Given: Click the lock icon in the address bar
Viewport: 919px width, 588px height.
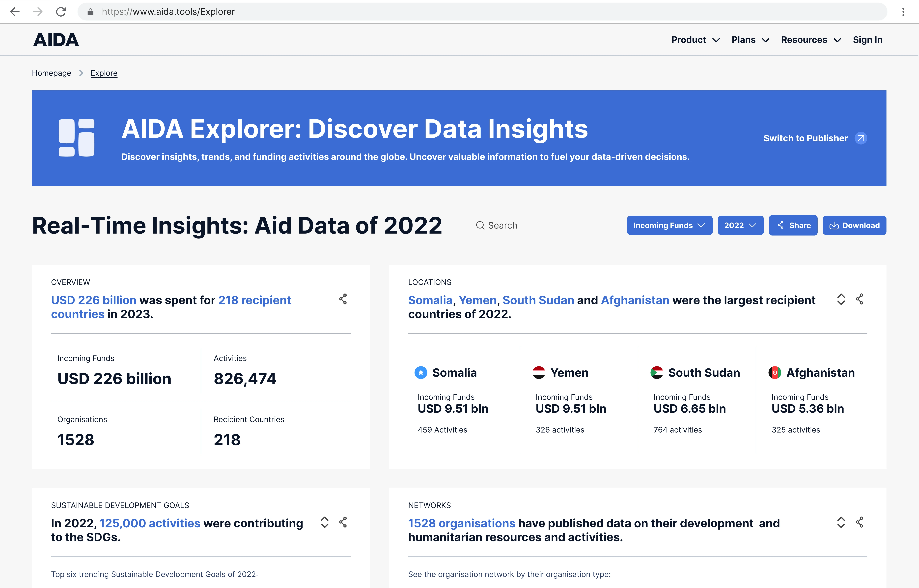Looking at the screenshot, I should point(90,12).
